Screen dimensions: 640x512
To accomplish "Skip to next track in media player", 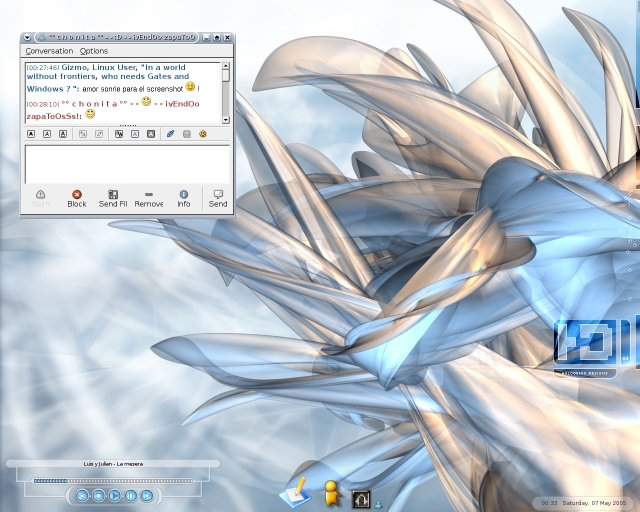I will click(147, 496).
